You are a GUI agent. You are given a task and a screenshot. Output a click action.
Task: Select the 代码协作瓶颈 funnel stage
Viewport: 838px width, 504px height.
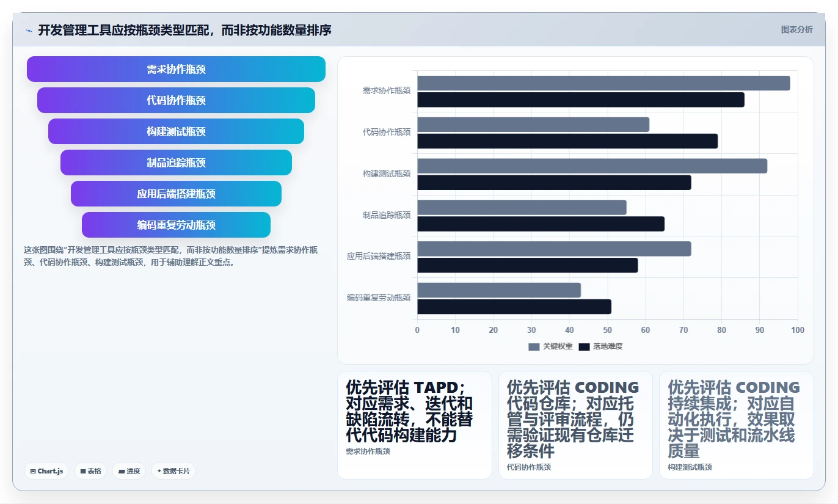[176, 100]
